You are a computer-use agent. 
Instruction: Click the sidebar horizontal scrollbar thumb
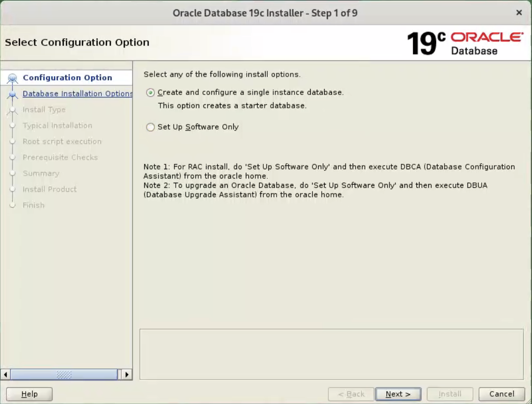pos(64,374)
